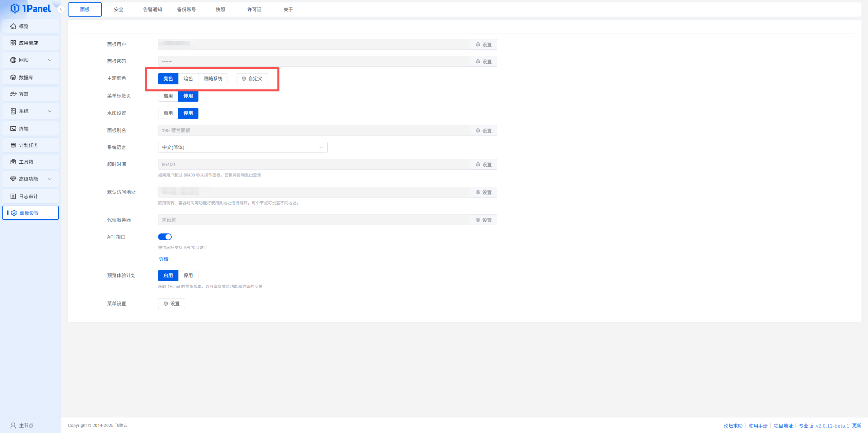Open 计划任务 calendar icon
Screen dimensions: 868x433
[13, 145]
